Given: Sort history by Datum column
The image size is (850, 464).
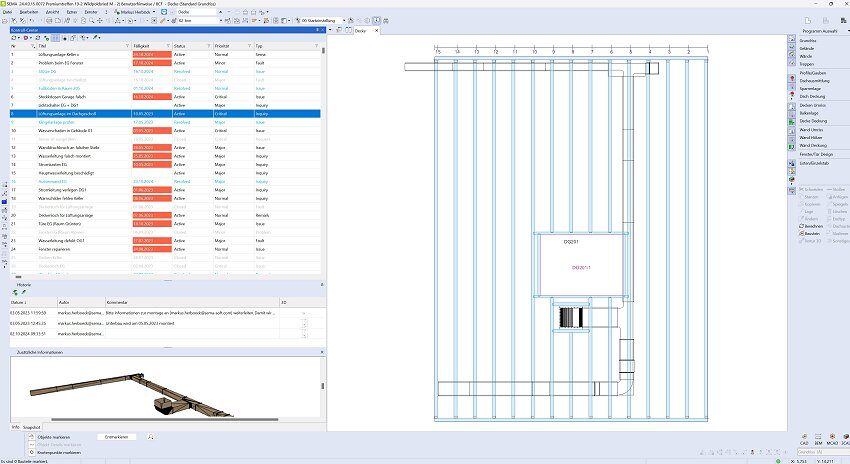Looking at the screenshot, I should pyautogui.click(x=33, y=302).
